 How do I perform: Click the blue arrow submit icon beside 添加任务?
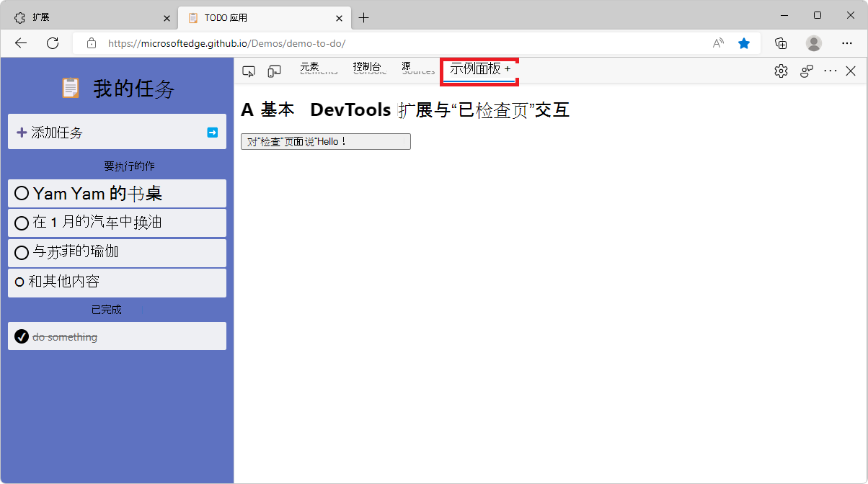tap(212, 132)
